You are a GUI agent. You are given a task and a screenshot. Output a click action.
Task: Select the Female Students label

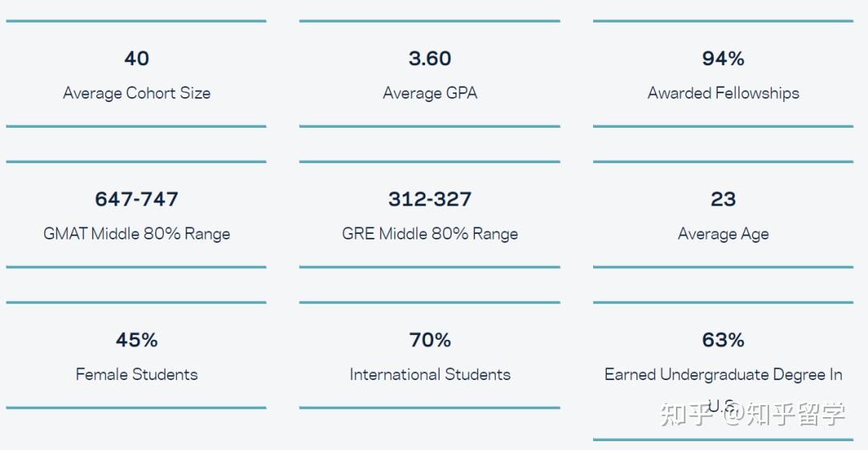coord(137,374)
